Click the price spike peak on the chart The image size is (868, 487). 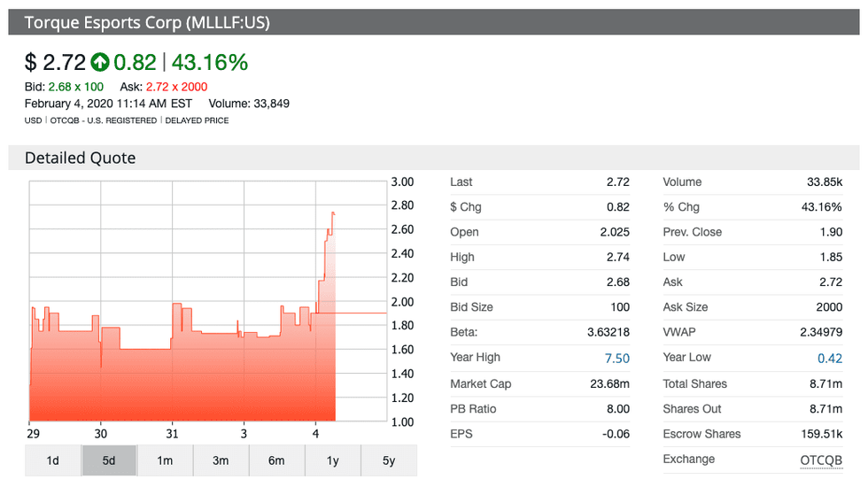click(x=333, y=213)
